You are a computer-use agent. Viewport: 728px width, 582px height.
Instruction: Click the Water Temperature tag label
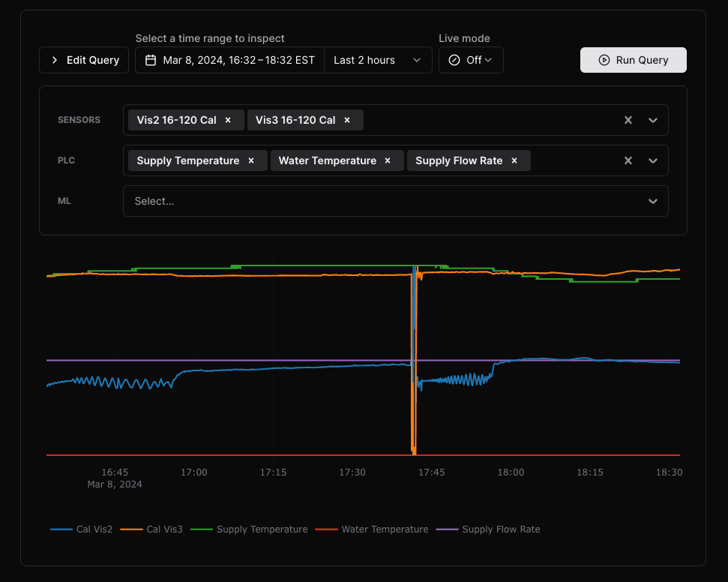[x=328, y=160]
